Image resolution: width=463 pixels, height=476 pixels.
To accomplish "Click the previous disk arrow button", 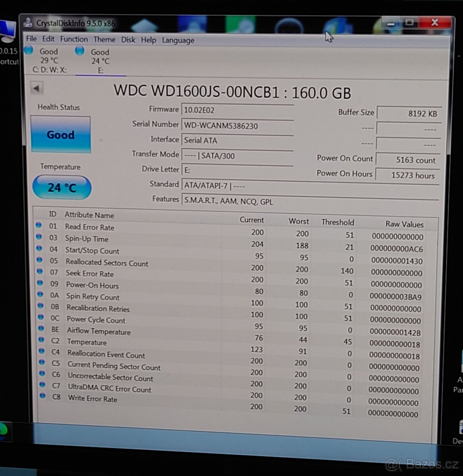I will click(x=37, y=88).
